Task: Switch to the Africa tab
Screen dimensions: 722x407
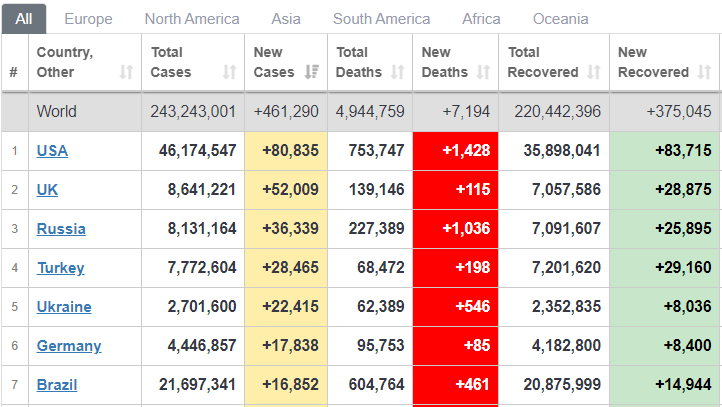Action: [x=481, y=19]
